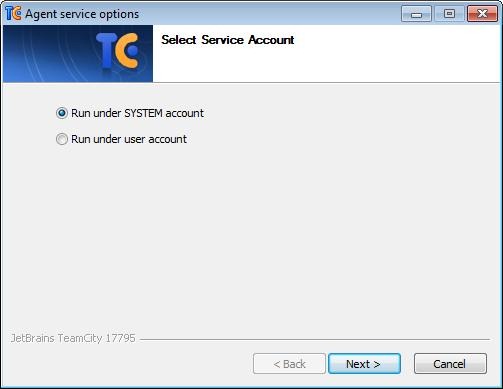
Task: Click the large TC logo in header banner
Action: pyautogui.click(x=117, y=51)
